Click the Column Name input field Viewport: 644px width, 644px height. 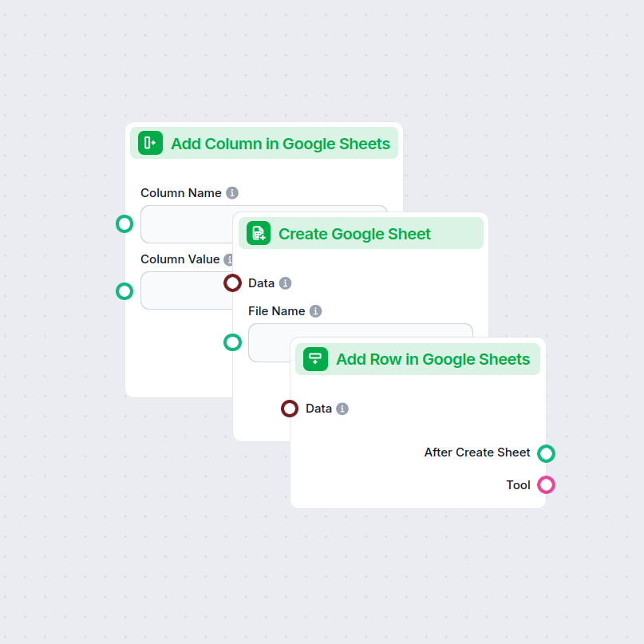point(184,224)
